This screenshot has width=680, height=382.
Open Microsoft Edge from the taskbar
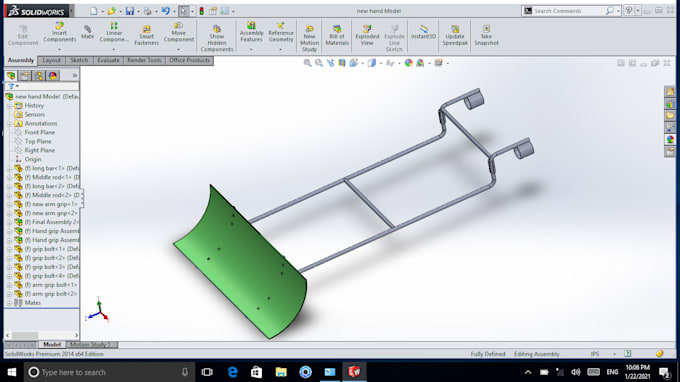click(233, 372)
